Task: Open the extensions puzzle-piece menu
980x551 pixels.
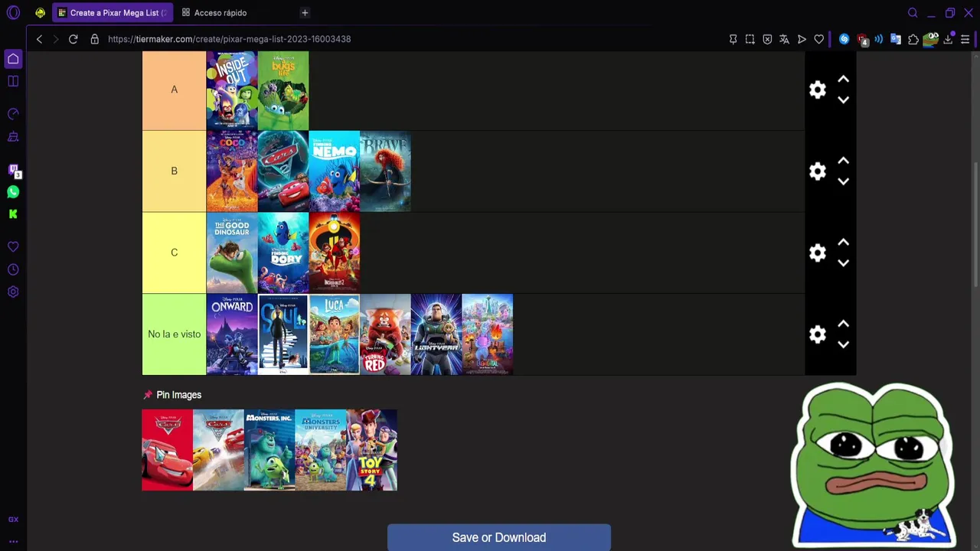Action: (913, 39)
